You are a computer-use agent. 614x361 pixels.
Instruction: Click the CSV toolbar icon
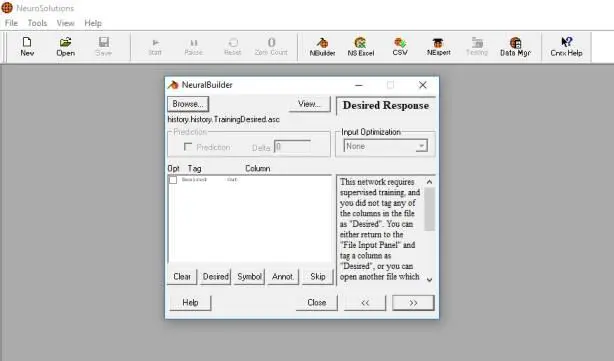click(400, 47)
